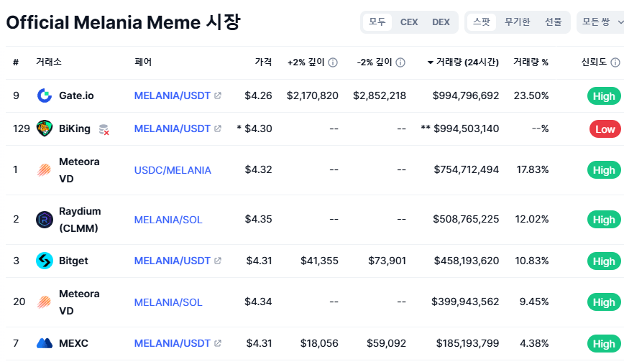This screenshot has height=364, width=624.
Task: Open the USDC/MELANIA pair link
Action: (173, 170)
